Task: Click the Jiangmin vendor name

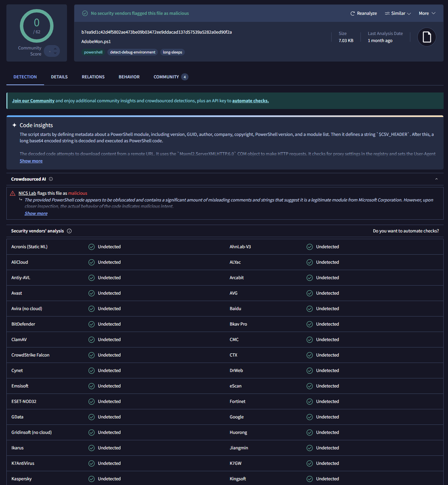Action: coord(239,448)
